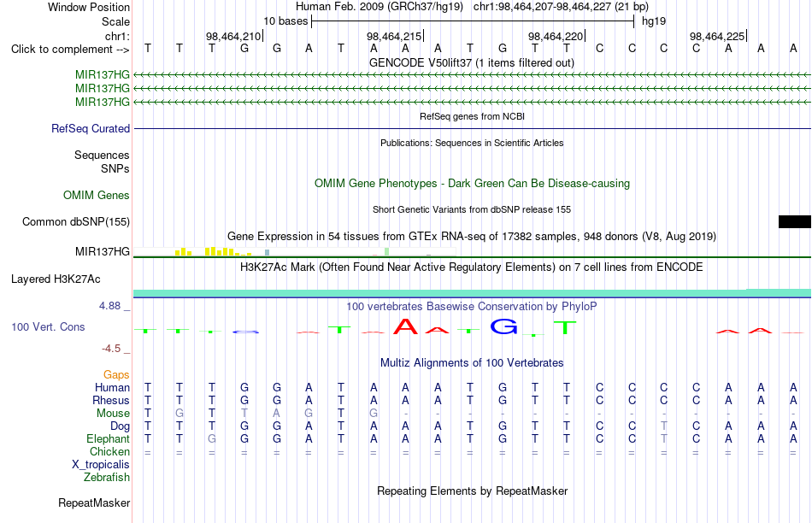Click 'Short Genetic Variants from dbSNP' title
This screenshot has width=812, height=523.
tap(472, 209)
